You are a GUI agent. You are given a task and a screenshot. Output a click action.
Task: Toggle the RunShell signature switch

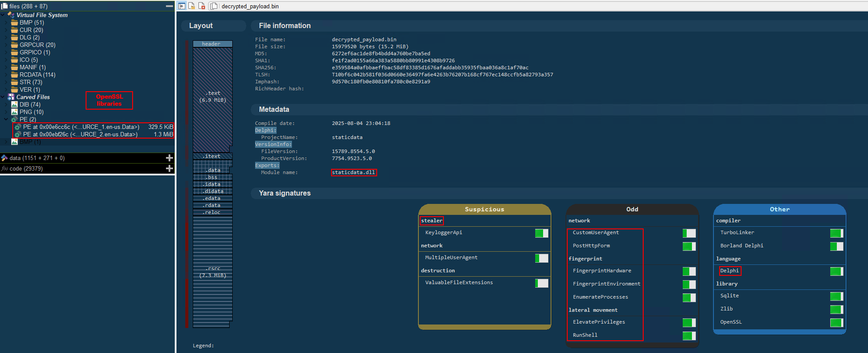[689, 336]
